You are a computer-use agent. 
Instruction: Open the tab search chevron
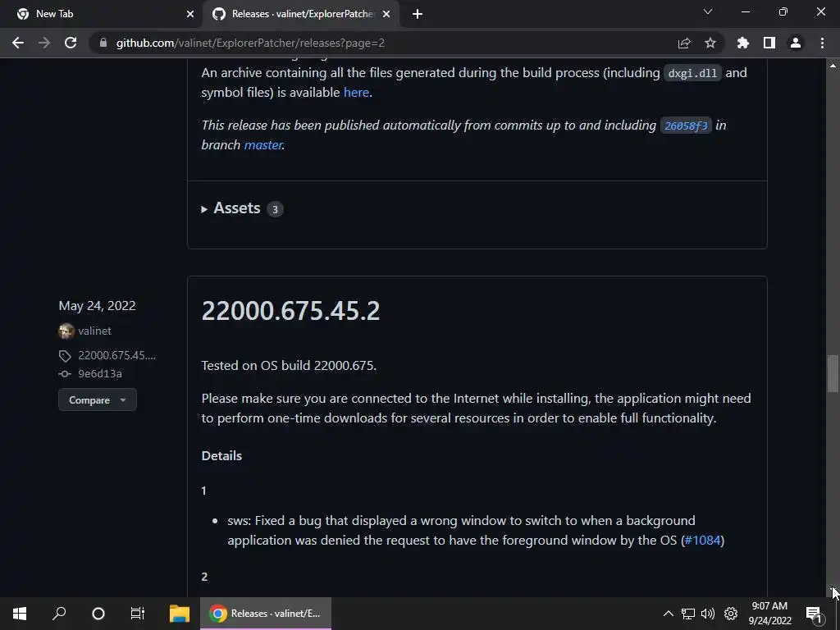click(708, 11)
